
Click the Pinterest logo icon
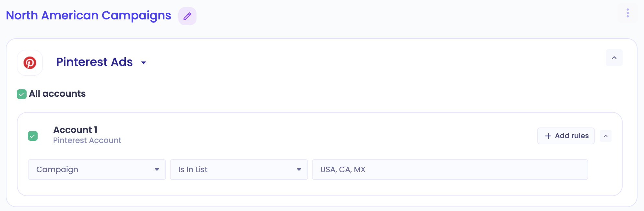pyautogui.click(x=30, y=63)
